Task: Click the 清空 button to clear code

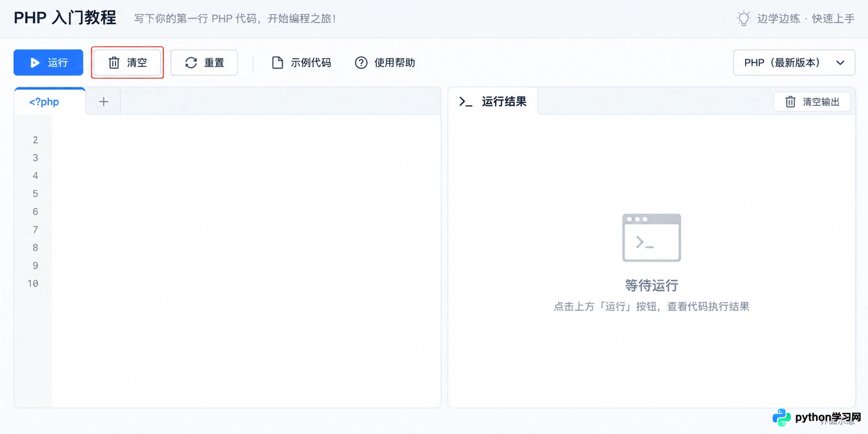Action: click(x=127, y=63)
